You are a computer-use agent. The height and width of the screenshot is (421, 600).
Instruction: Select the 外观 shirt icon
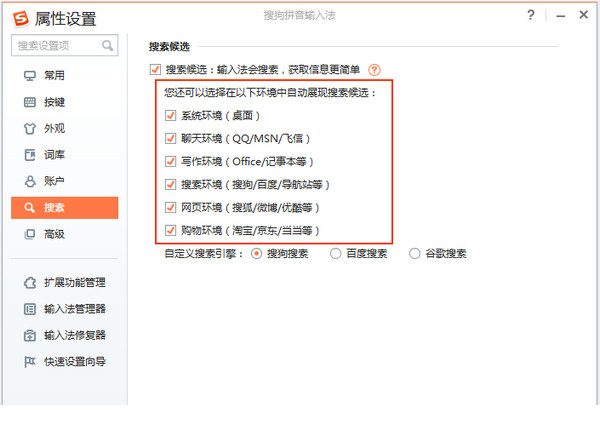tap(30, 129)
